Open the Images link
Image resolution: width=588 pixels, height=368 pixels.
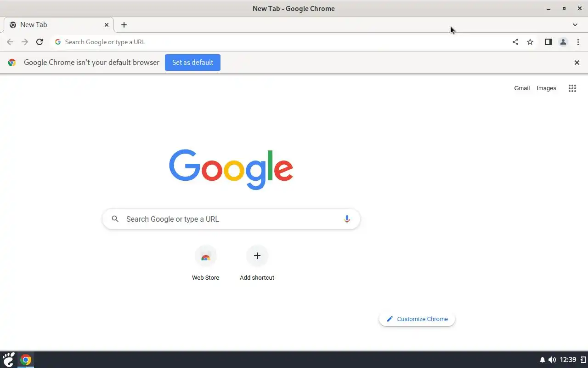click(546, 88)
